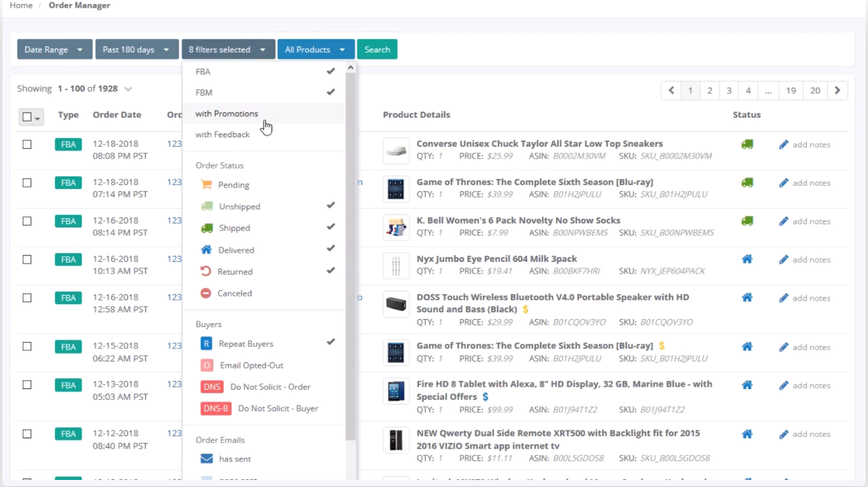Go to page 19 of results
Viewport: 868px width, 487px height.
pos(791,90)
